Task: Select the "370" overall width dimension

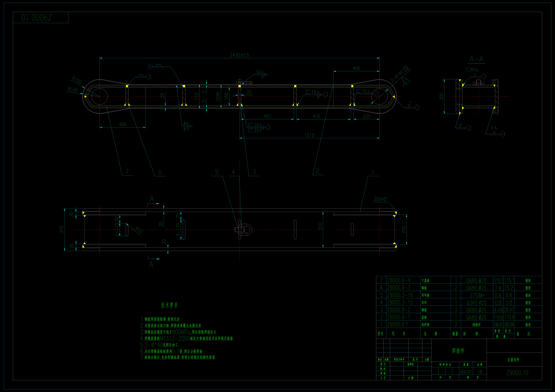Action: (x=62, y=229)
